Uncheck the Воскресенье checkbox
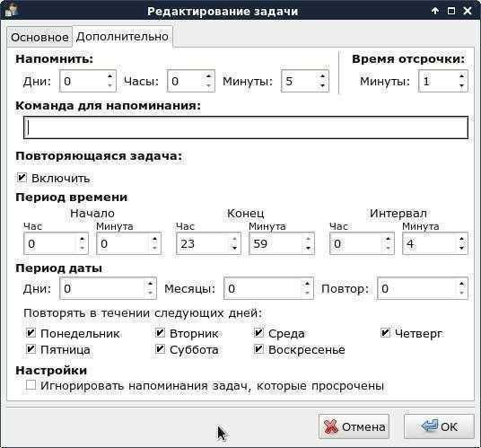 tap(258, 349)
